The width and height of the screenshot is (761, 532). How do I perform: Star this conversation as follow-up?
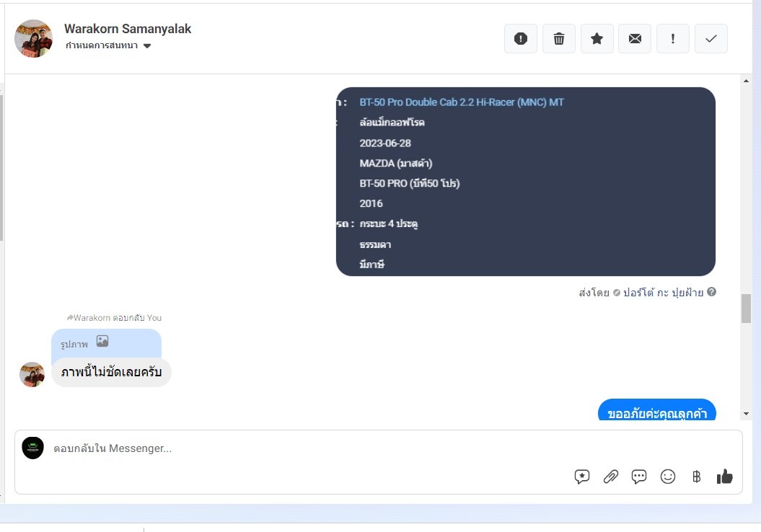click(x=597, y=38)
